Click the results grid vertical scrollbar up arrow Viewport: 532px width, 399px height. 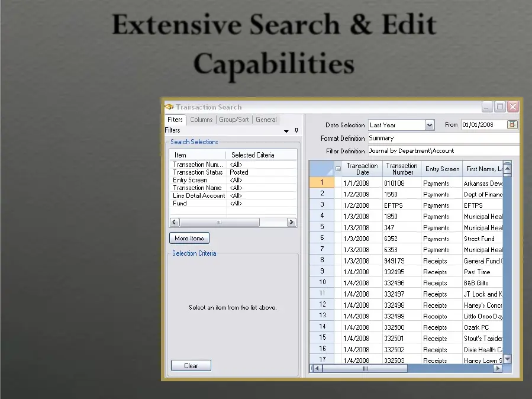tap(507, 168)
